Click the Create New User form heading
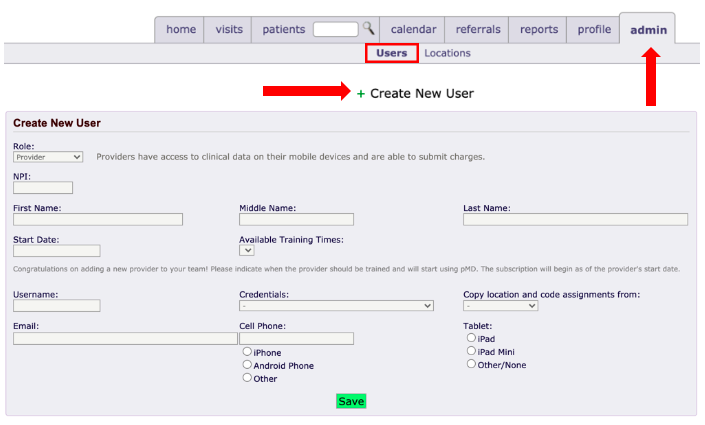Viewport: 705px width, 425px height. point(57,123)
